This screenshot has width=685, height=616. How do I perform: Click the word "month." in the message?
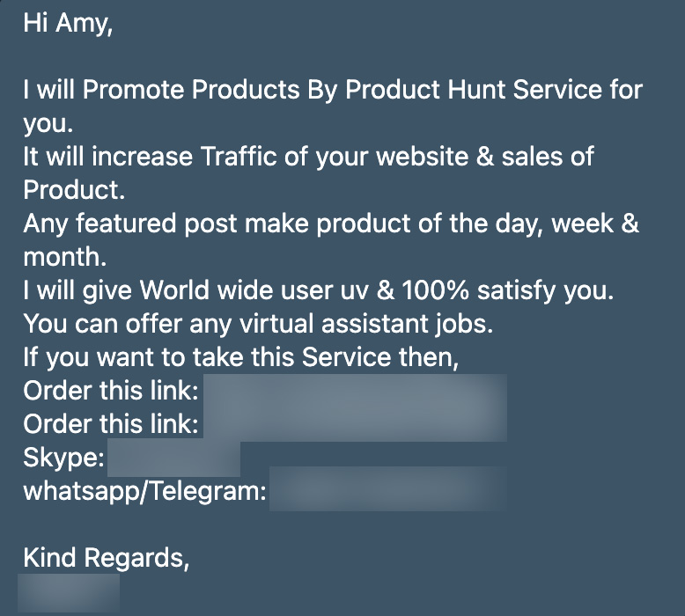65,257
